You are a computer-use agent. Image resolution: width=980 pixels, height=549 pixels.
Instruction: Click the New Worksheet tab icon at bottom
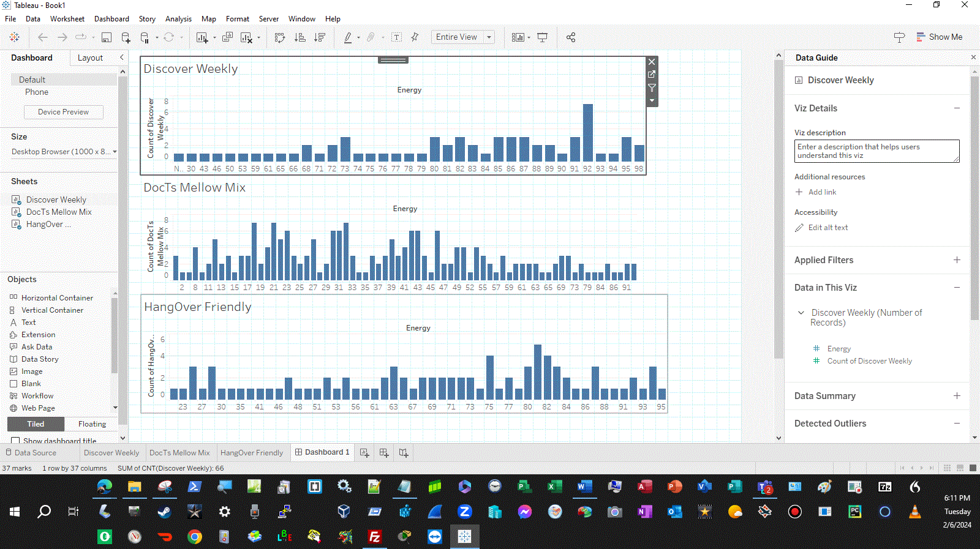coord(364,453)
